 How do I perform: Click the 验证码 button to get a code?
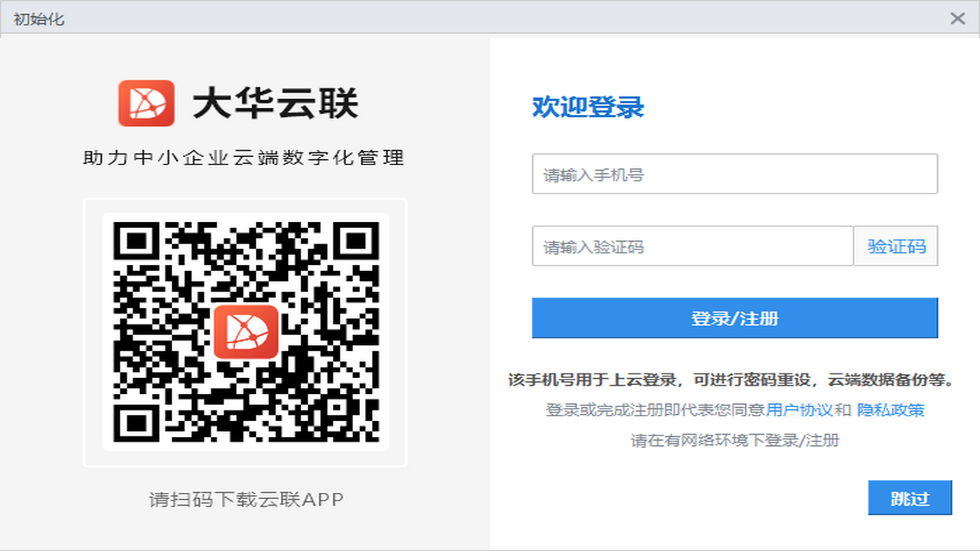pyautogui.click(x=896, y=246)
